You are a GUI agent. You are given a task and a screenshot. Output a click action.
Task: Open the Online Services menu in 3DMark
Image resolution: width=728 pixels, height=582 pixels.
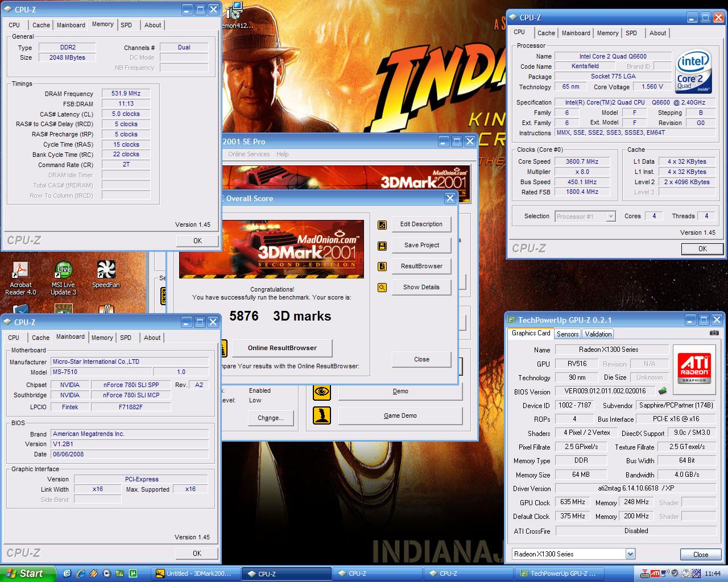[249, 154]
